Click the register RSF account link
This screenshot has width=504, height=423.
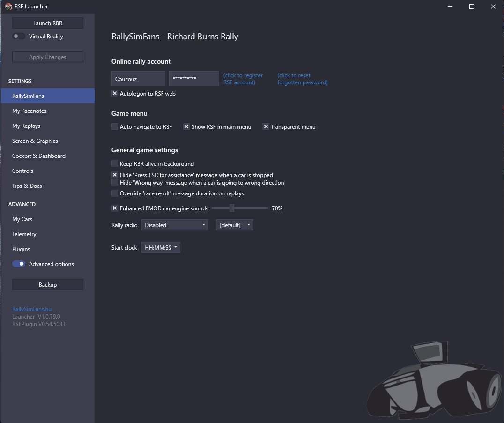243,79
